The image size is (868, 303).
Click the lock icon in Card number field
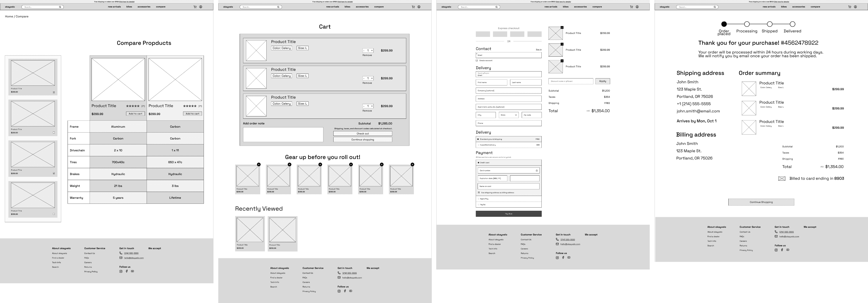537,170
